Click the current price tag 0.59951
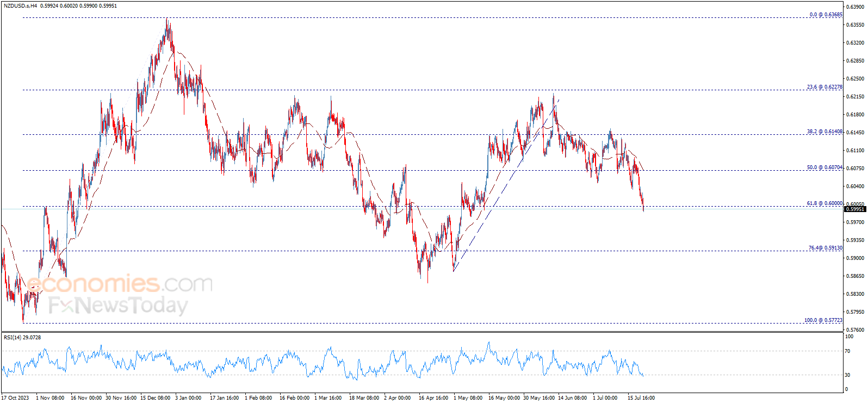The height and width of the screenshot is (404, 868). (x=854, y=209)
